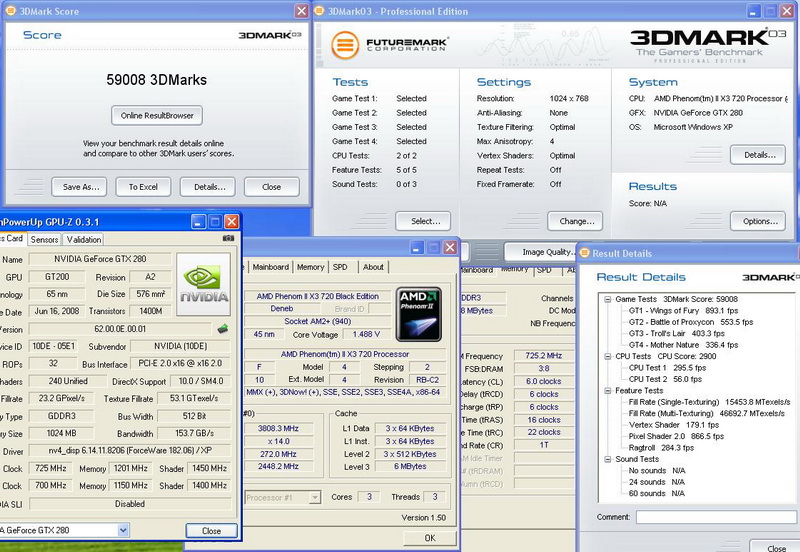Click Change under Settings in 3DMark03
Viewport: 800px width, 552px height.
pos(575,221)
